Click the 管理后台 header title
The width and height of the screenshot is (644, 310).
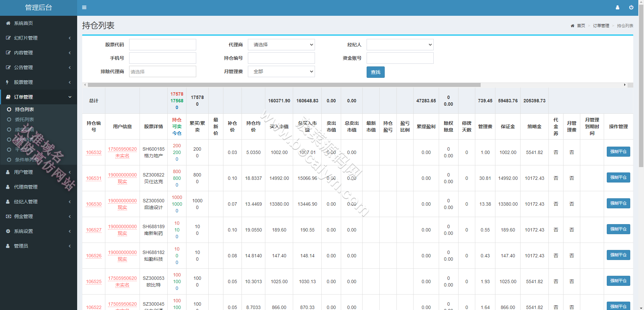[39, 7]
